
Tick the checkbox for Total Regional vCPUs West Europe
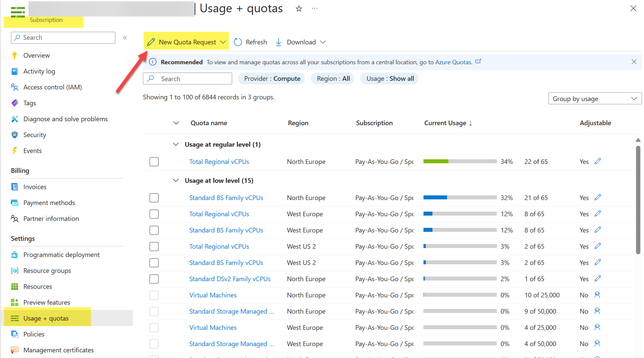pyautogui.click(x=154, y=214)
